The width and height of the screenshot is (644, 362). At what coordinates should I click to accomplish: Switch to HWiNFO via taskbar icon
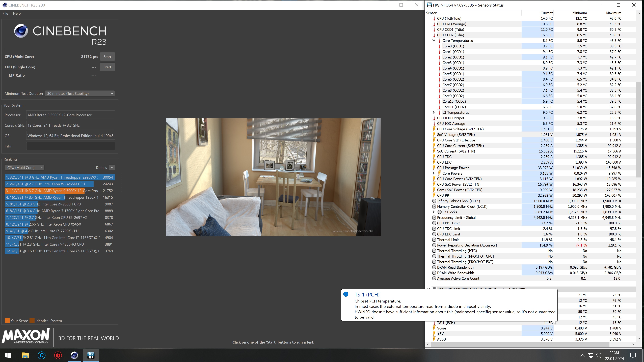point(91,355)
